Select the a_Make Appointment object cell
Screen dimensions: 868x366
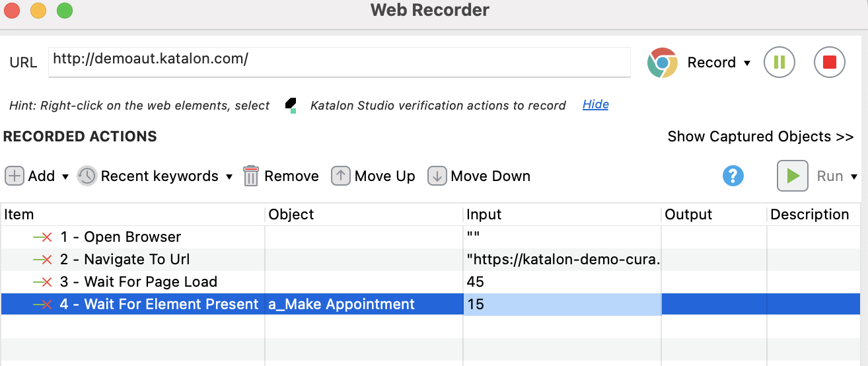(x=342, y=305)
